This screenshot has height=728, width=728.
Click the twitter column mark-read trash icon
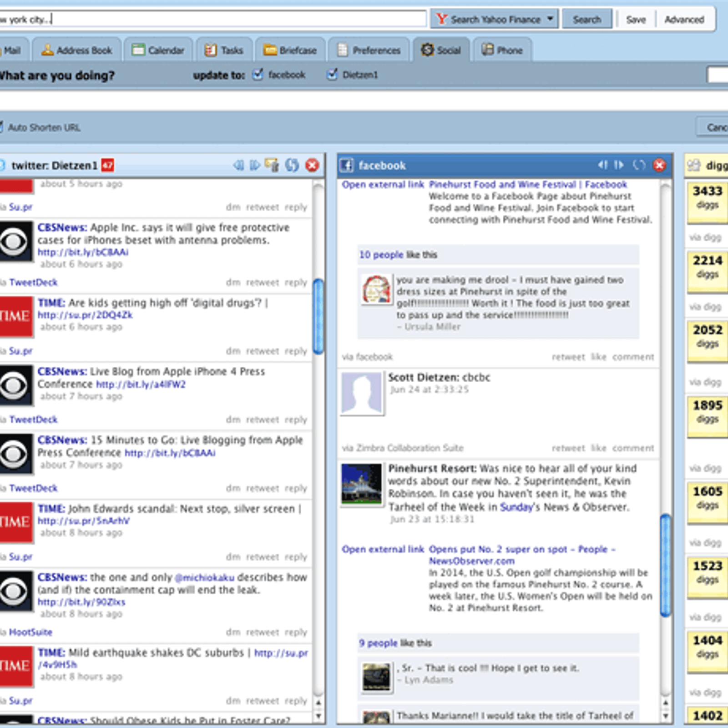(272, 165)
